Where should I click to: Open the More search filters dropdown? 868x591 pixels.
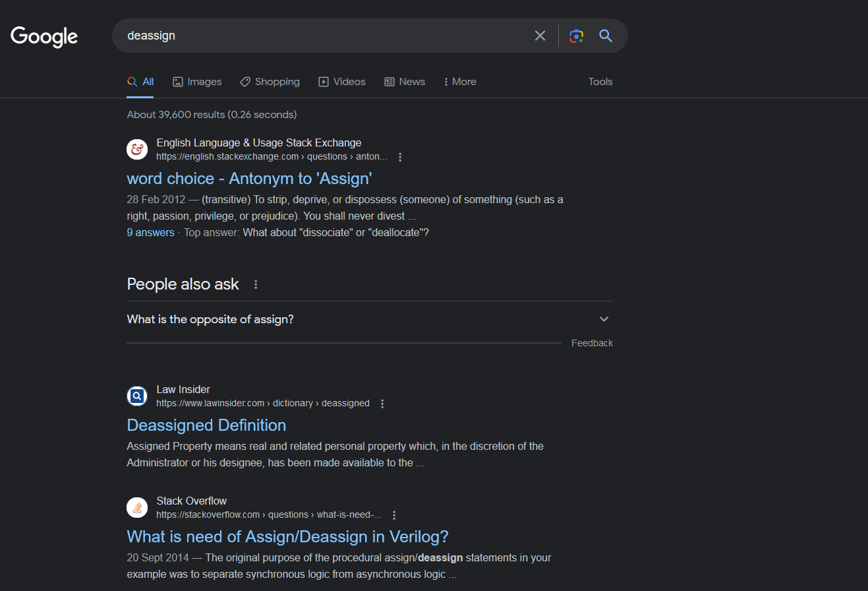(460, 82)
